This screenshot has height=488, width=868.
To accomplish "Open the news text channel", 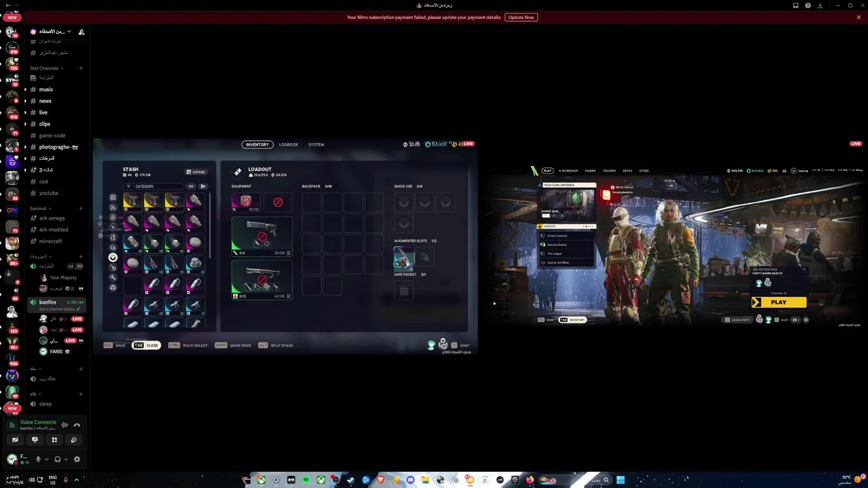I will [x=45, y=101].
